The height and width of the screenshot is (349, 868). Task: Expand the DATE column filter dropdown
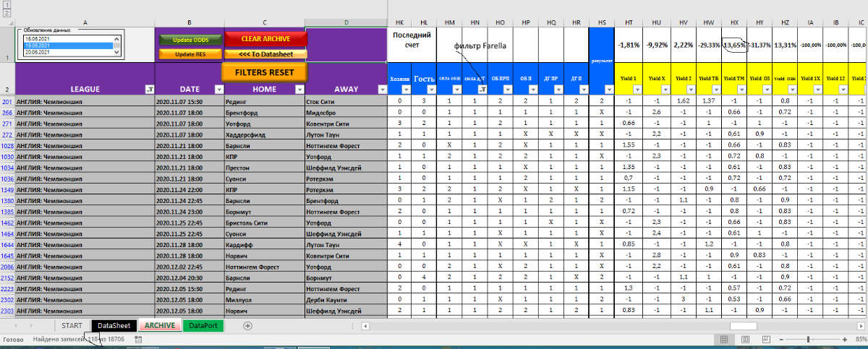218,90
